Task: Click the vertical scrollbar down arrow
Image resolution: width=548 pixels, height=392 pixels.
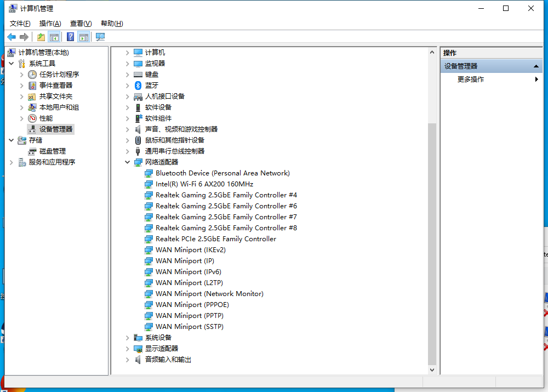Action: pos(432,369)
